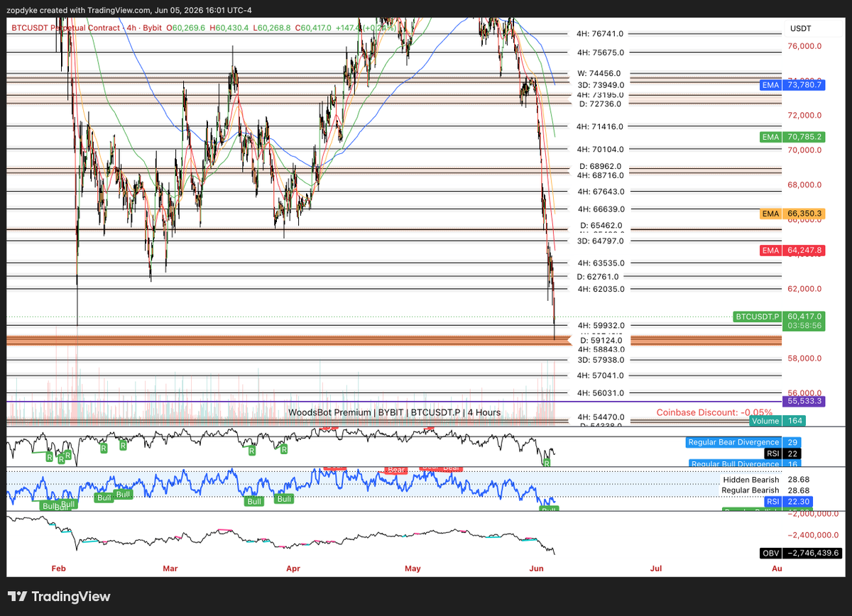Click the 4H: 63535.0 level label
The width and height of the screenshot is (852, 616).
point(601,263)
